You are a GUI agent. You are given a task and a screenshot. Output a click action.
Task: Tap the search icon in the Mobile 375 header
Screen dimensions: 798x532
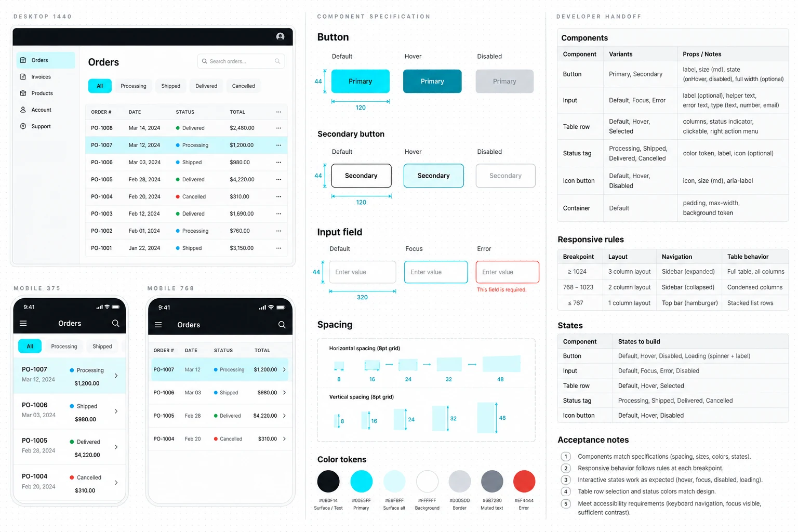[115, 323]
